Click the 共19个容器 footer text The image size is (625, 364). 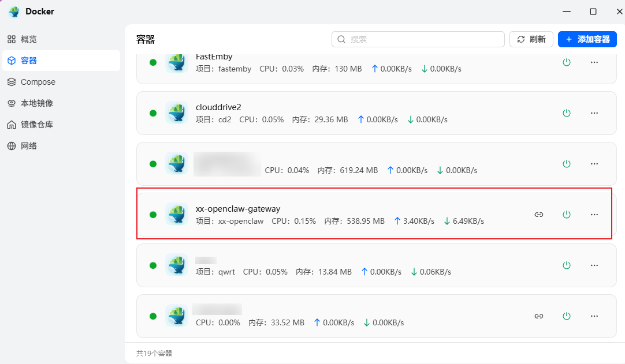click(x=154, y=353)
